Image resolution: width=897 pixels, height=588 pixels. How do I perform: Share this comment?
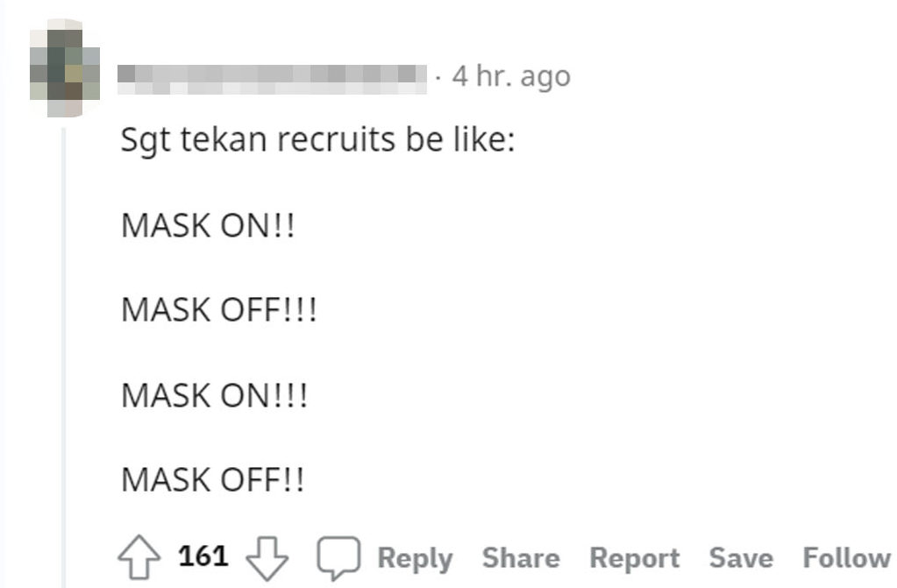[520, 558]
